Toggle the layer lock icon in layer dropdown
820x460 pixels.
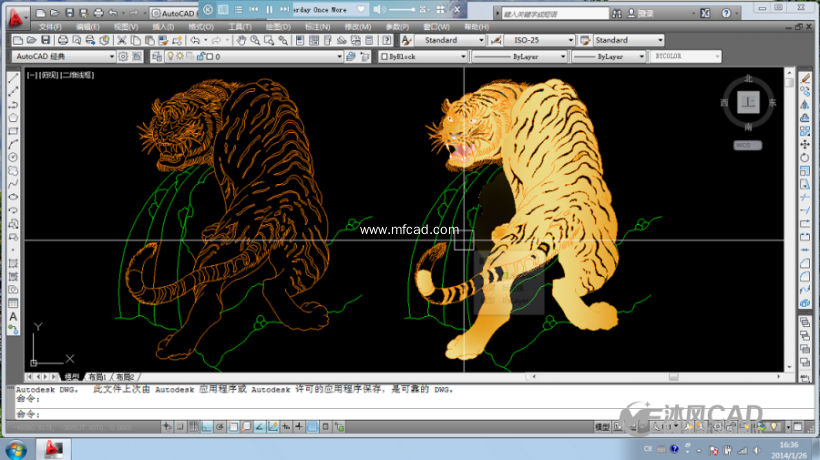pos(201,56)
